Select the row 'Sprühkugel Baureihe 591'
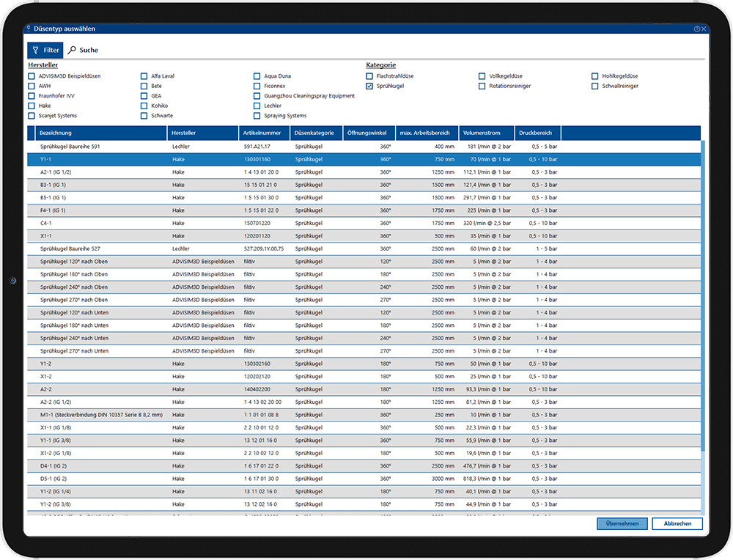 [364, 147]
